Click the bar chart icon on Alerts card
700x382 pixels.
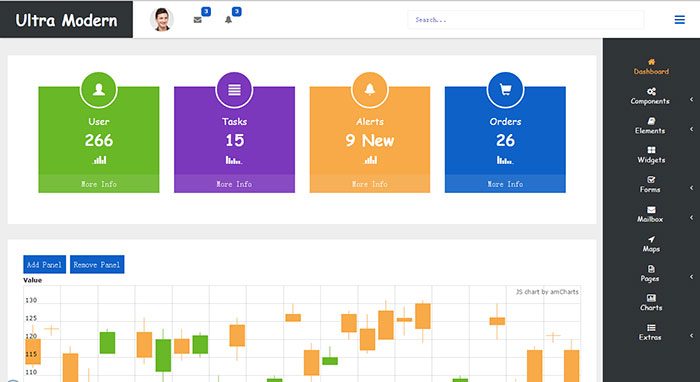(370, 160)
